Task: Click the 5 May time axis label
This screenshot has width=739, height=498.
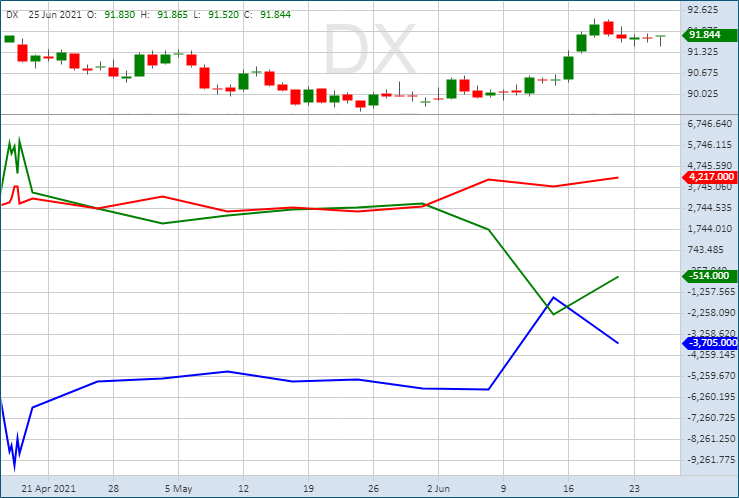Action: (x=179, y=489)
